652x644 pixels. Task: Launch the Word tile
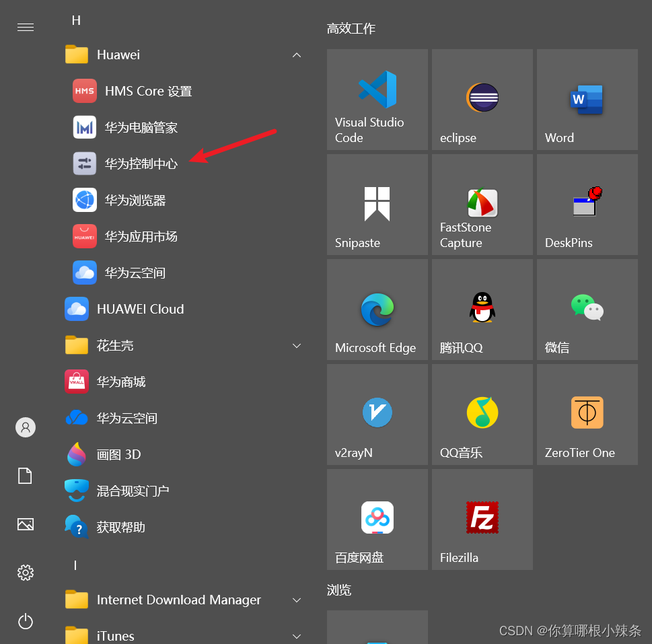pos(587,100)
